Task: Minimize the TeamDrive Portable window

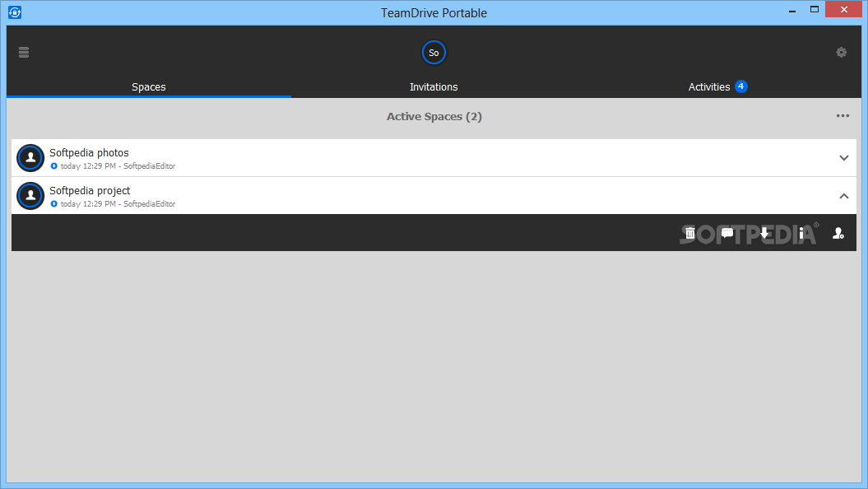Action: (792, 11)
